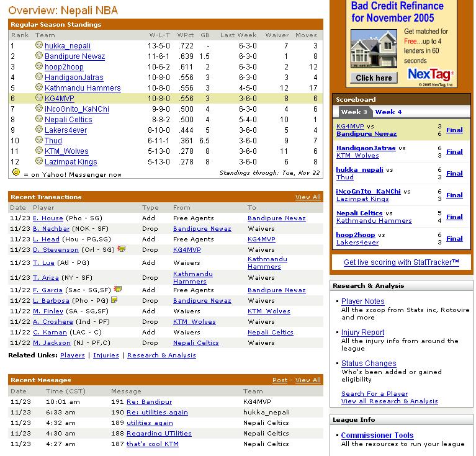Open Commissioner Tools under League Info
The width and height of the screenshot is (476, 456).
click(377, 436)
